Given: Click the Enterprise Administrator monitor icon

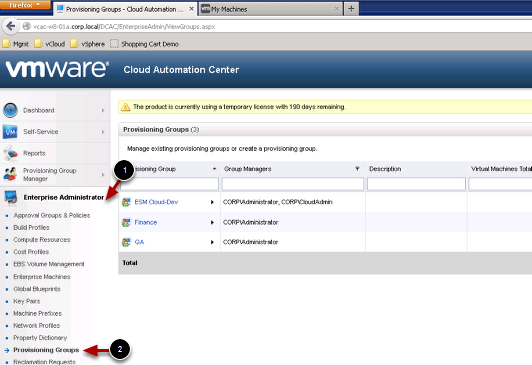Looking at the screenshot, I should pos(11,198).
